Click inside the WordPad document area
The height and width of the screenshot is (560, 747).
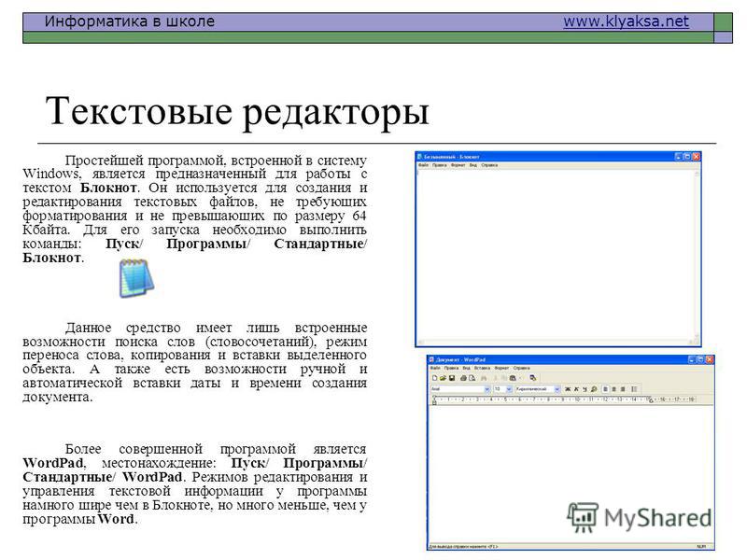571,474
